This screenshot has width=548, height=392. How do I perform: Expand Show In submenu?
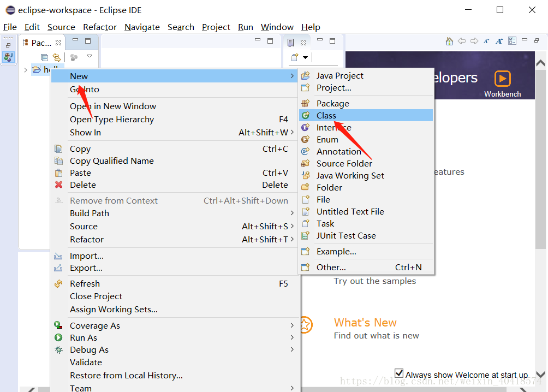(x=292, y=132)
